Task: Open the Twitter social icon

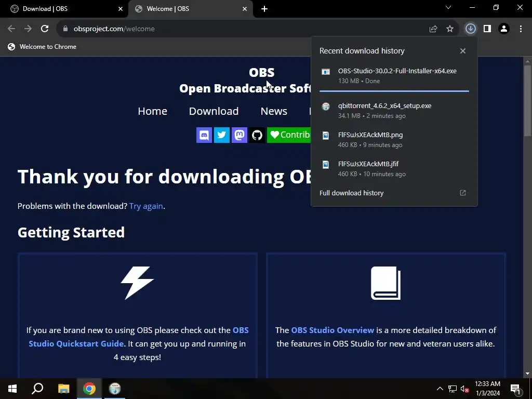Action: point(221,135)
